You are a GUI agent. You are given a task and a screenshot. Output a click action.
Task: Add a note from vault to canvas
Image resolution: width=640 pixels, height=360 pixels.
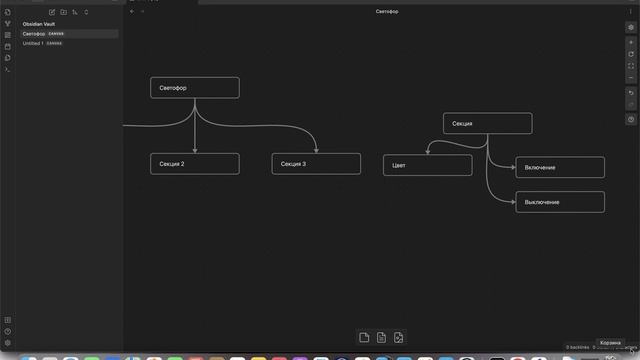pos(381,338)
